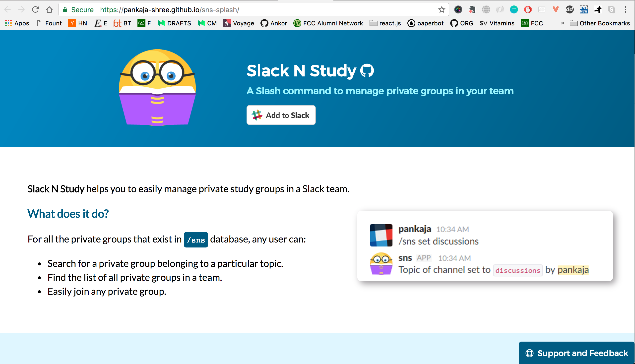635x364 pixels.
Task: Open the Evernote Web Clipper extension
Action: (472, 10)
